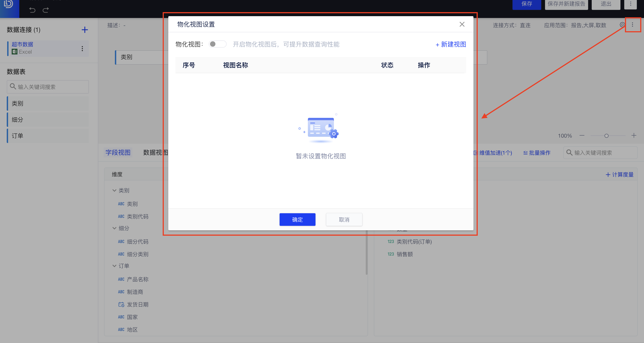Collapse the 细分 field group
The width and height of the screenshot is (644, 343).
tap(114, 228)
